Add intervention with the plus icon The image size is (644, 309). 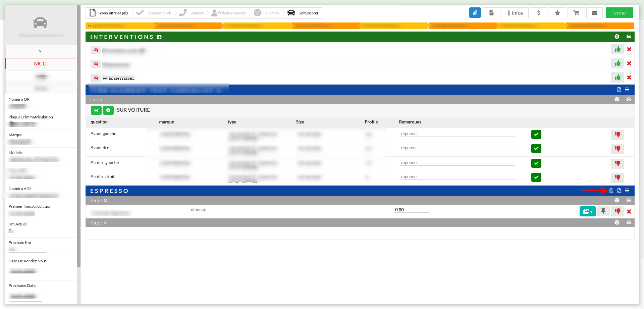(160, 37)
